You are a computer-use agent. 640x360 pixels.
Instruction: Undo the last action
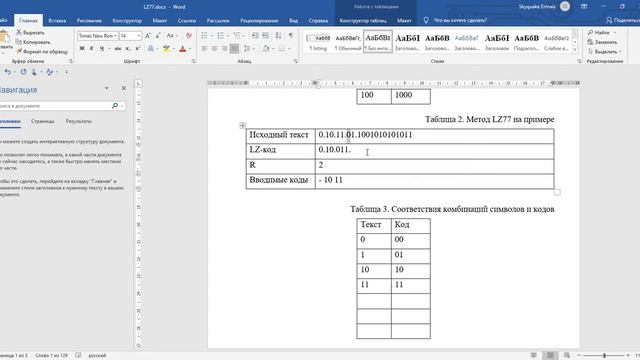tap(7, 72)
